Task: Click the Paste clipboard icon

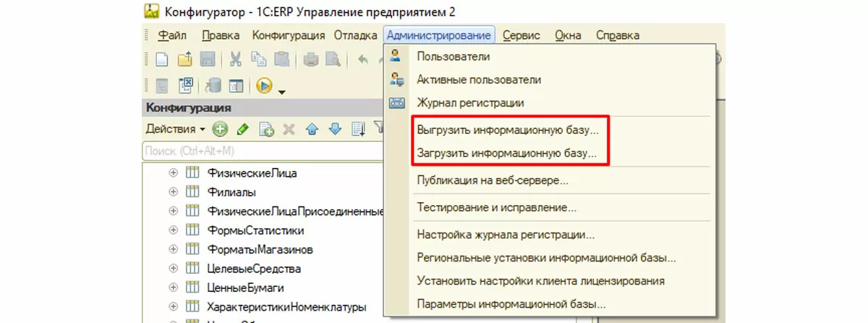Action: point(281,60)
